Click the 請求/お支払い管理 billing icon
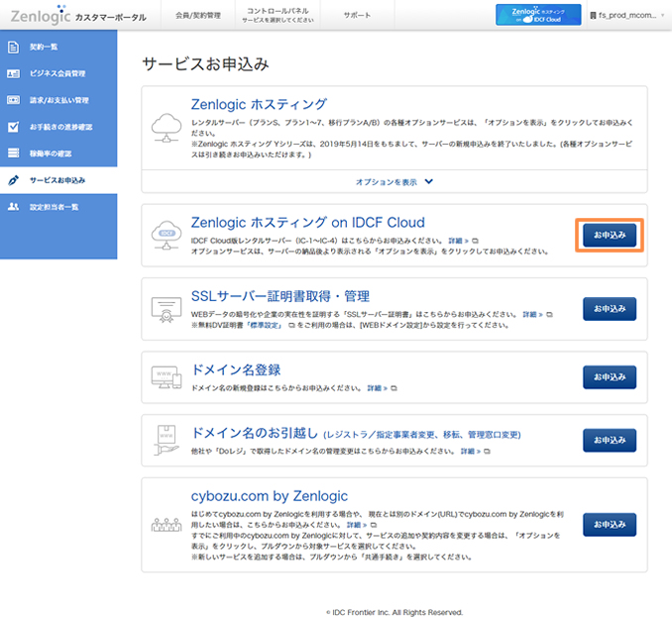 tap(13, 100)
